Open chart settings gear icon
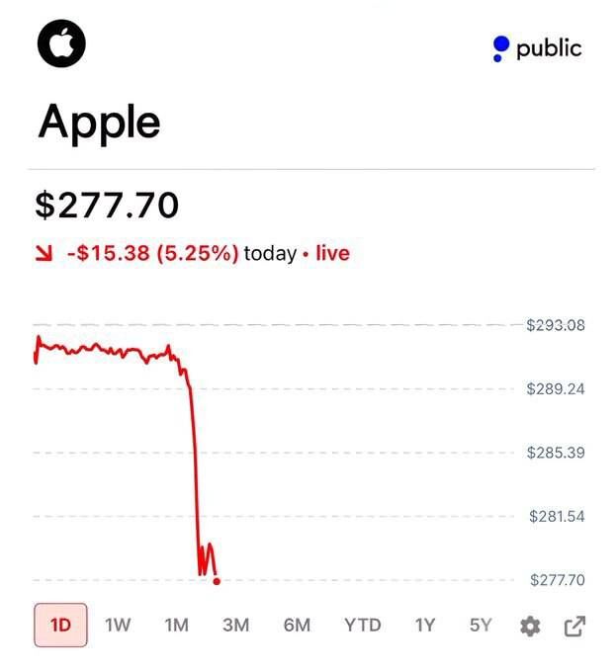The width and height of the screenshot is (616, 672). 530,627
